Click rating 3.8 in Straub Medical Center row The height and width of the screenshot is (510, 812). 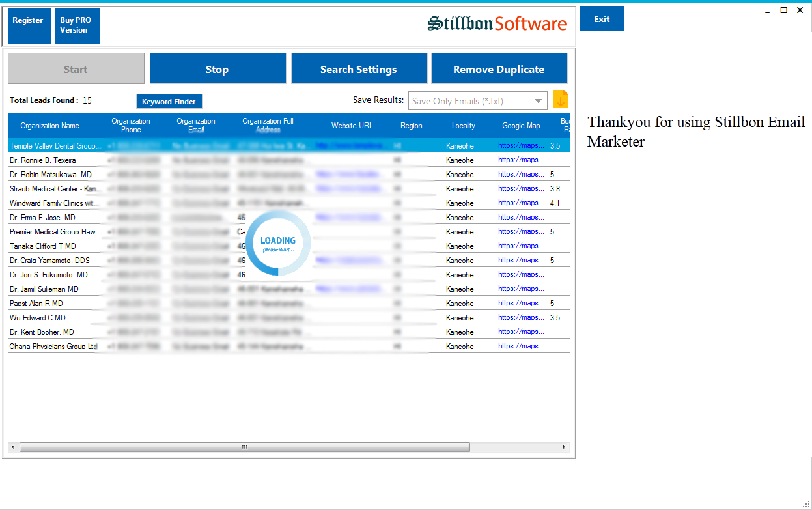[555, 189]
